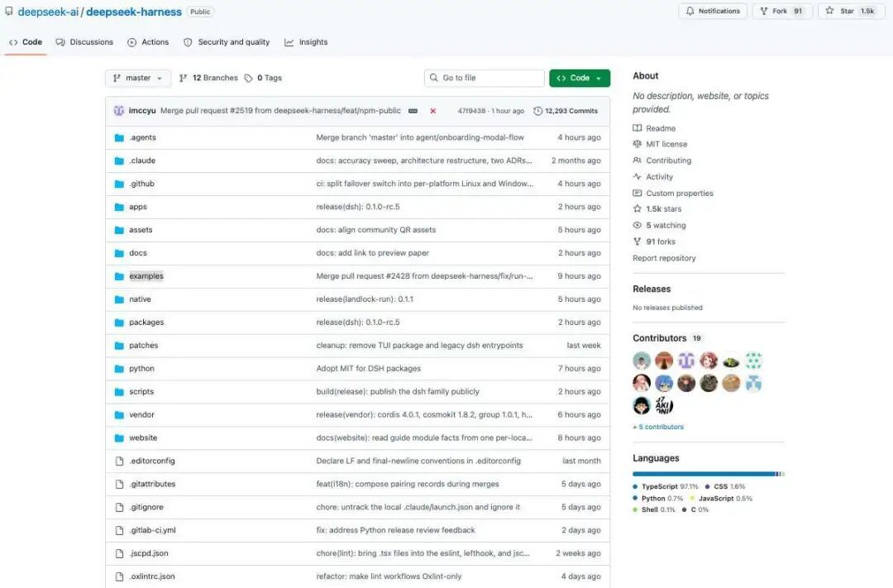Expand the commit message ellipsis button
The height and width of the screenshot is (588, 893).
pos(413,111)
